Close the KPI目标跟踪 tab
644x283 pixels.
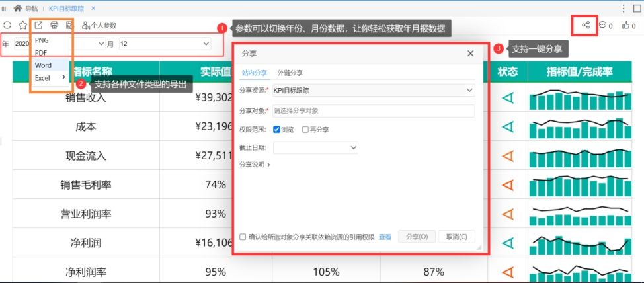point(93,8)
